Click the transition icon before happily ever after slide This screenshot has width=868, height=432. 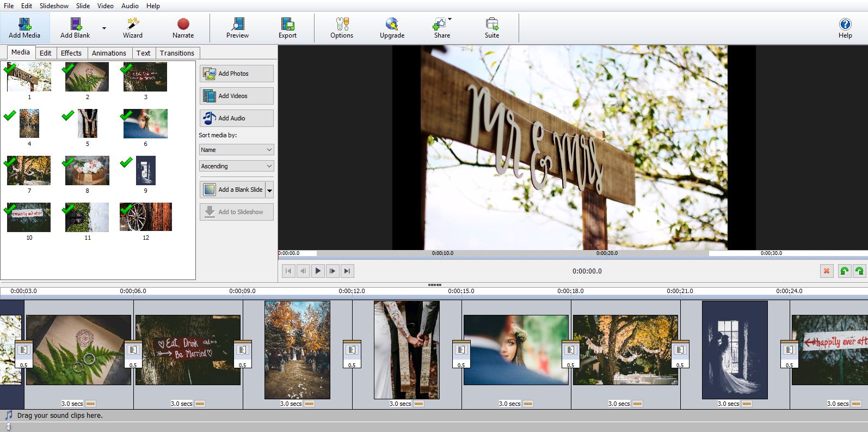[790, 350]
